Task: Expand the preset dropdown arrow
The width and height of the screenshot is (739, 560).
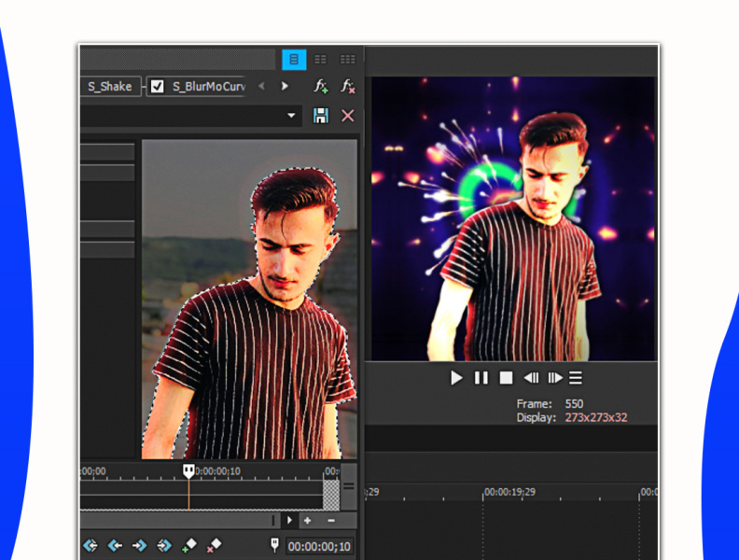Action: (291, 116)
